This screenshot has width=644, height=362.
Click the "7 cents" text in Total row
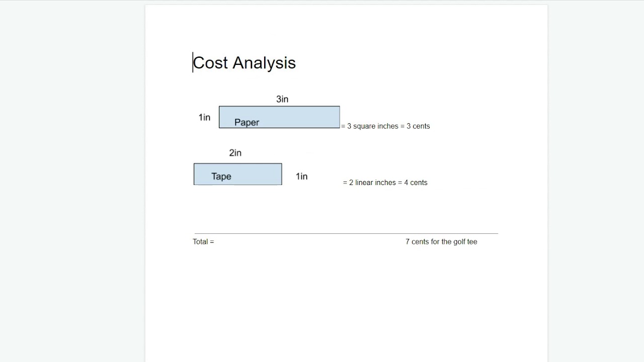[x=417, y=242]
